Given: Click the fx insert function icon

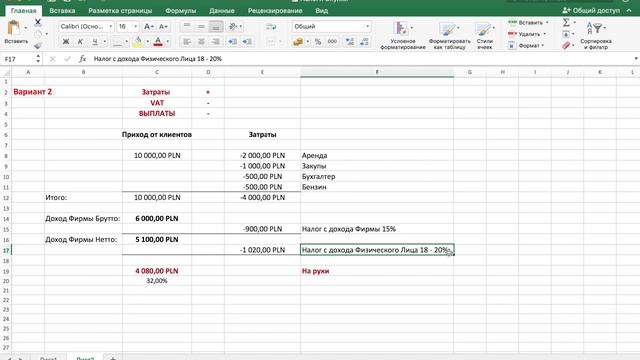Looking at the screenshot, I should tap(82, 59).
